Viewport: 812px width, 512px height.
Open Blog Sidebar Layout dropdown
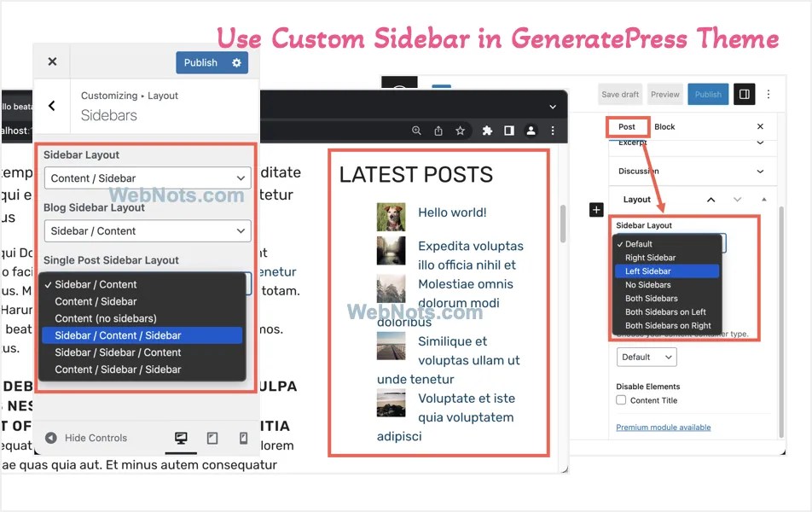(148, 231)
